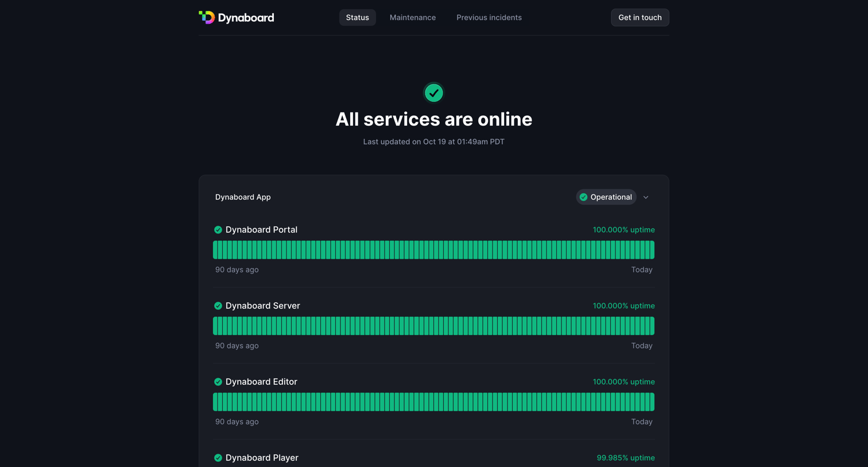Collapse the Dynaboard App group chevron
The image size is (868, 467).
click(x=646, y=197)
